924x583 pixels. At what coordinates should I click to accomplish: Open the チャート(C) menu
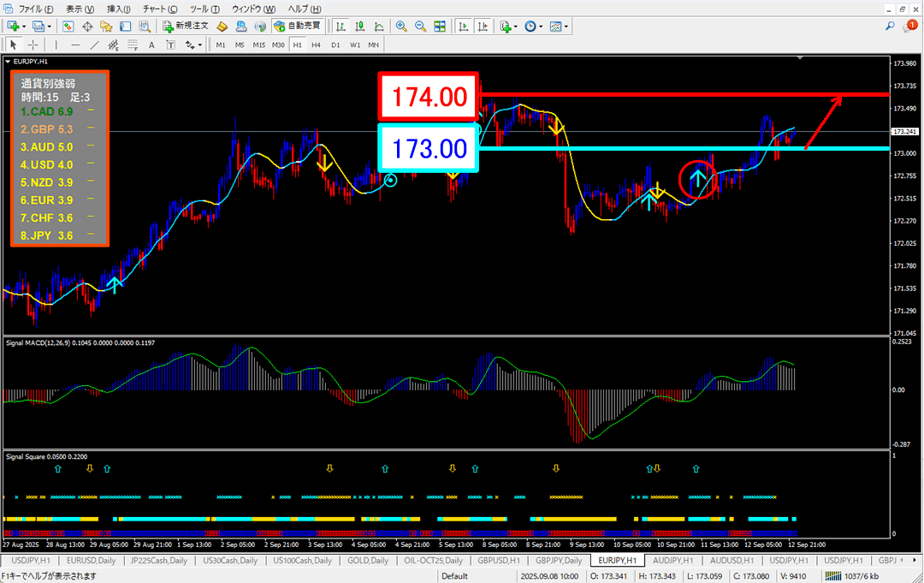tap(160, 9)
